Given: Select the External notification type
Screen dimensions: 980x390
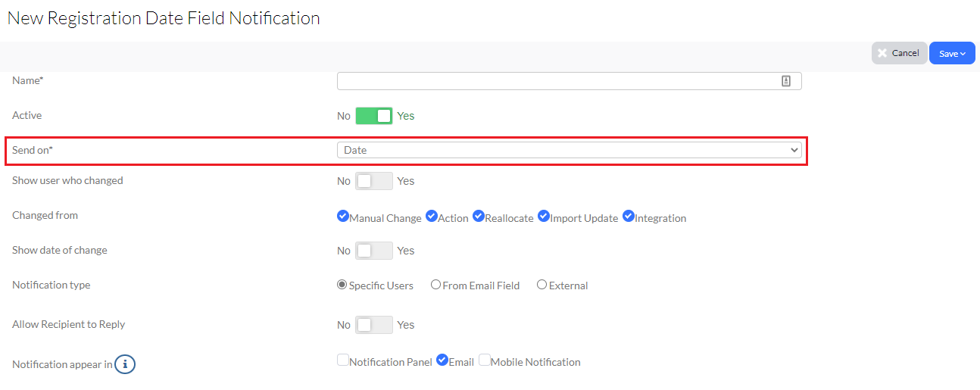Looking at the screenshot, I should (x=541, y=285).
